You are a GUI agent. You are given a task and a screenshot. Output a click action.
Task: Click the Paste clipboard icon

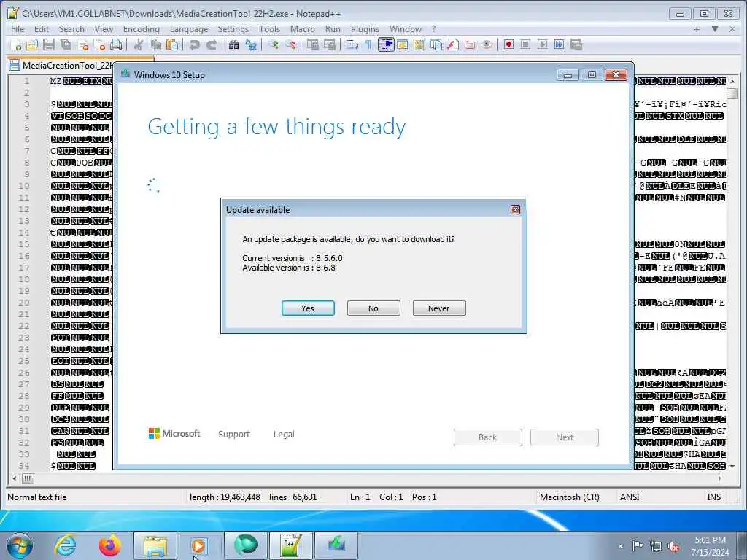point(172,44)
